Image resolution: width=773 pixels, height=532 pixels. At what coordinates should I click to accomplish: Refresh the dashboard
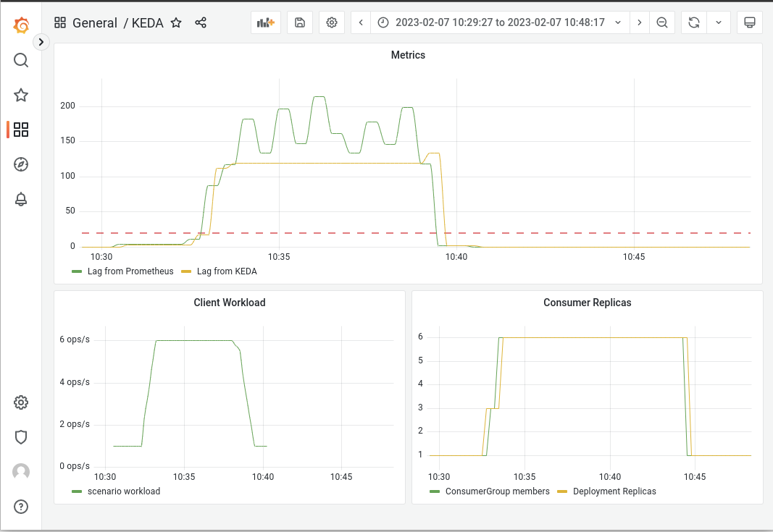694,22
